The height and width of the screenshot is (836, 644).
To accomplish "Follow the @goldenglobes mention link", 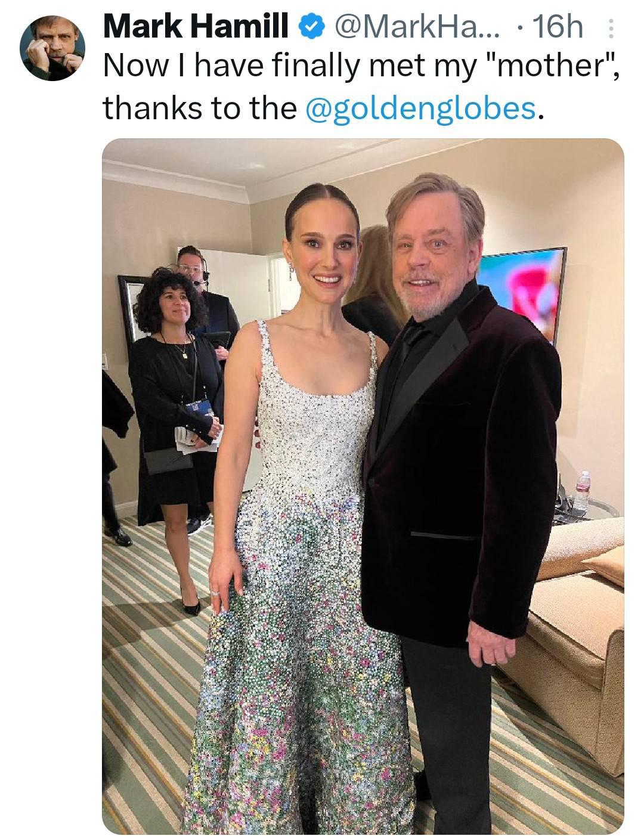I will pyautogui.click(x=421, y=107).
